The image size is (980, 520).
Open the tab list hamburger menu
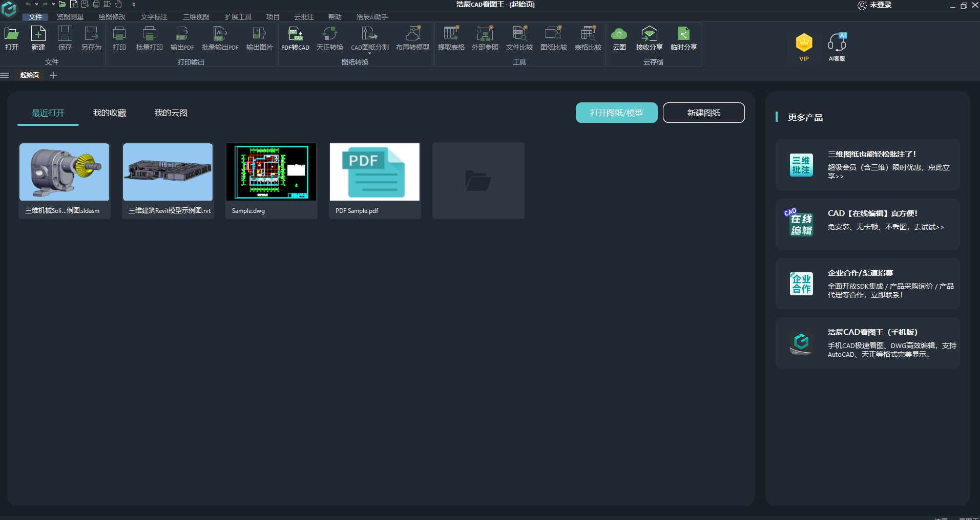(5, 75)
